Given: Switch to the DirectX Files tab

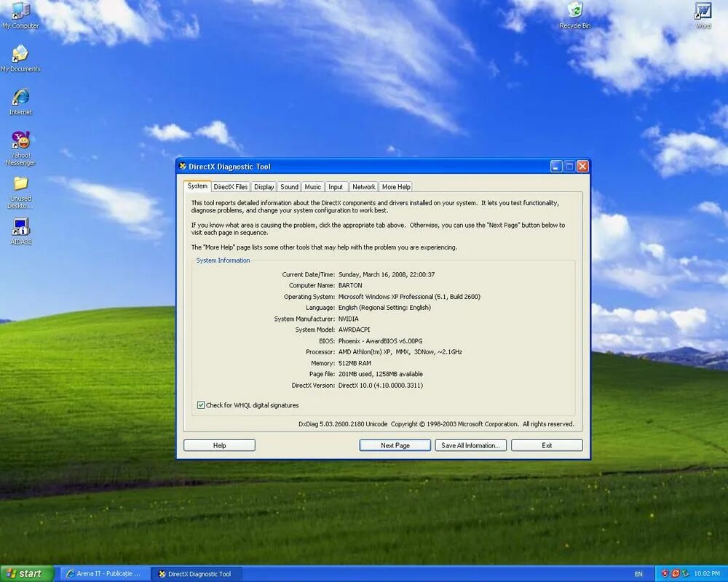Looking at the screenshot, I should tap(230, 186).
